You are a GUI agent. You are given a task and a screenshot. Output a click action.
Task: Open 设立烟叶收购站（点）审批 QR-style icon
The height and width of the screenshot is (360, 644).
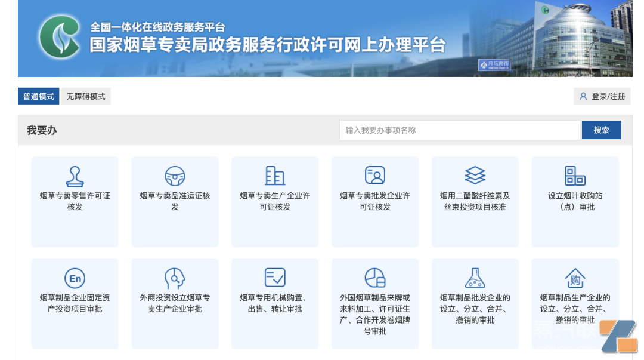(575, 176)
